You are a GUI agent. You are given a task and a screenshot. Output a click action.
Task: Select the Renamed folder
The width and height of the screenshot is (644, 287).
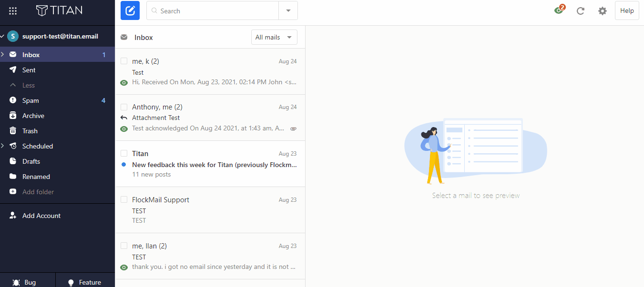click(x=57, y=177)
